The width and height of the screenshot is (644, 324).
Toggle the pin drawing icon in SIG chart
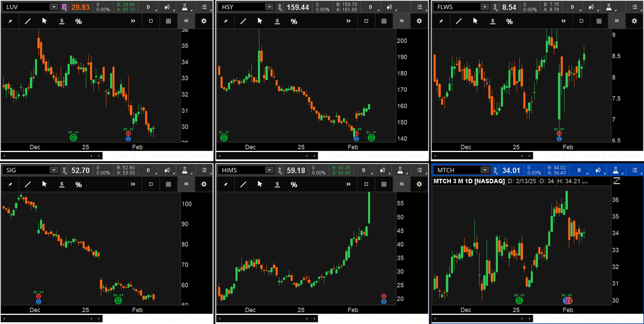(11, 184)
